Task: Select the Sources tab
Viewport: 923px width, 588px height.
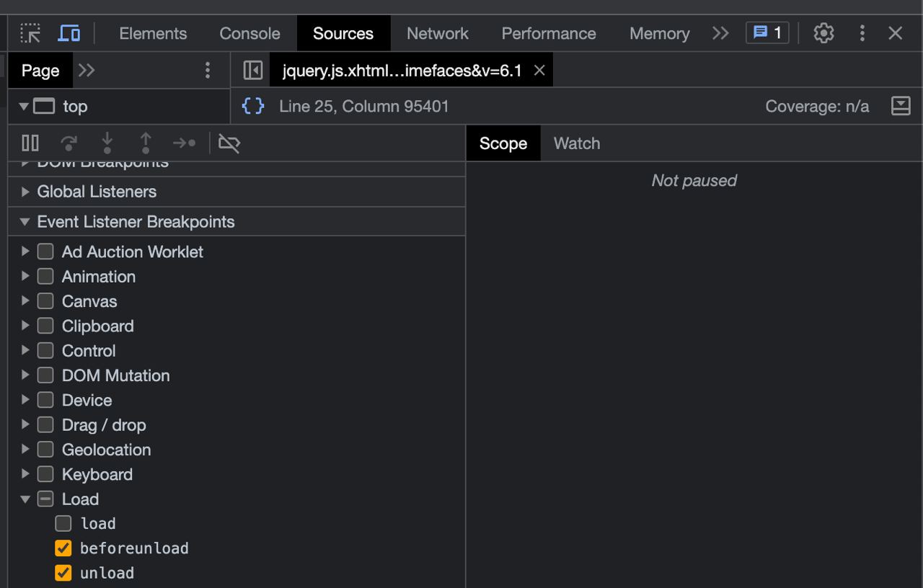Action: [343, 33]
